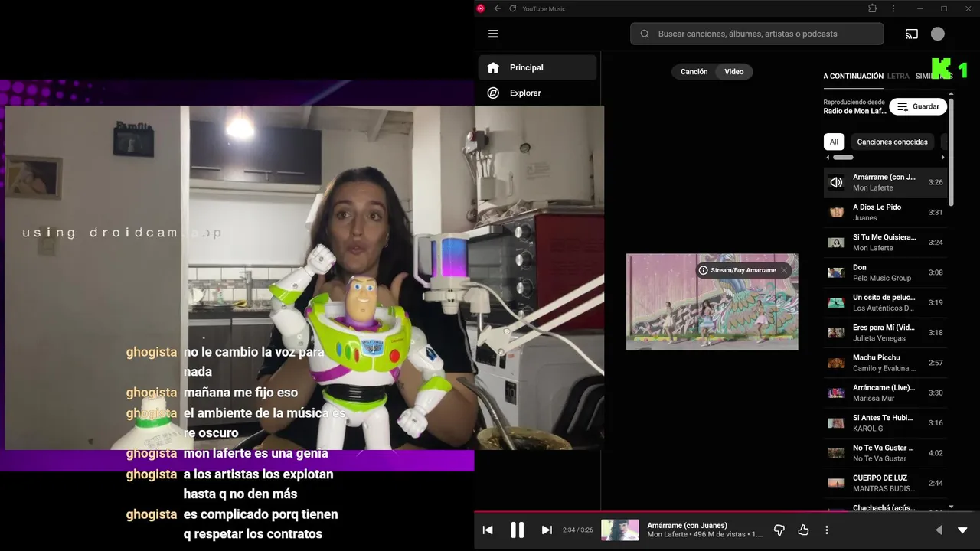Play CUERPO DE LUZ from queue
Screen dimensions: 980x551
885,483
